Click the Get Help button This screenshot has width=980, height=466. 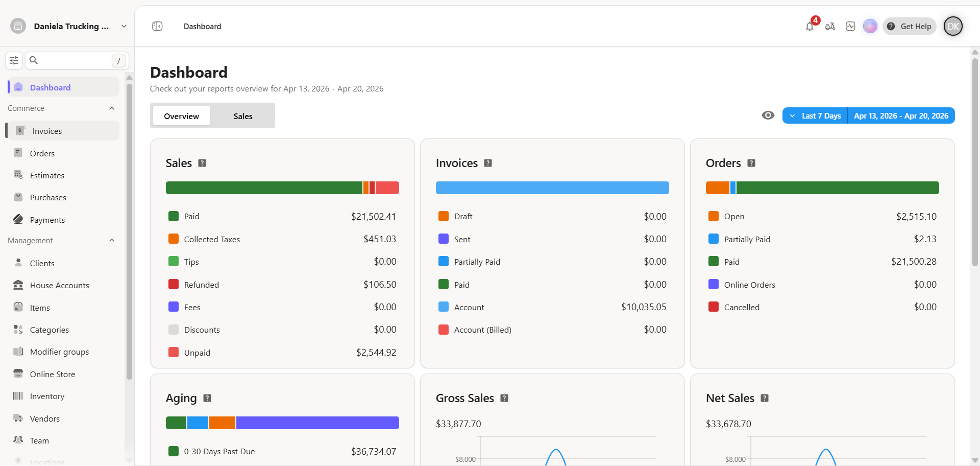pyautogui.click(x=910, y=27)
